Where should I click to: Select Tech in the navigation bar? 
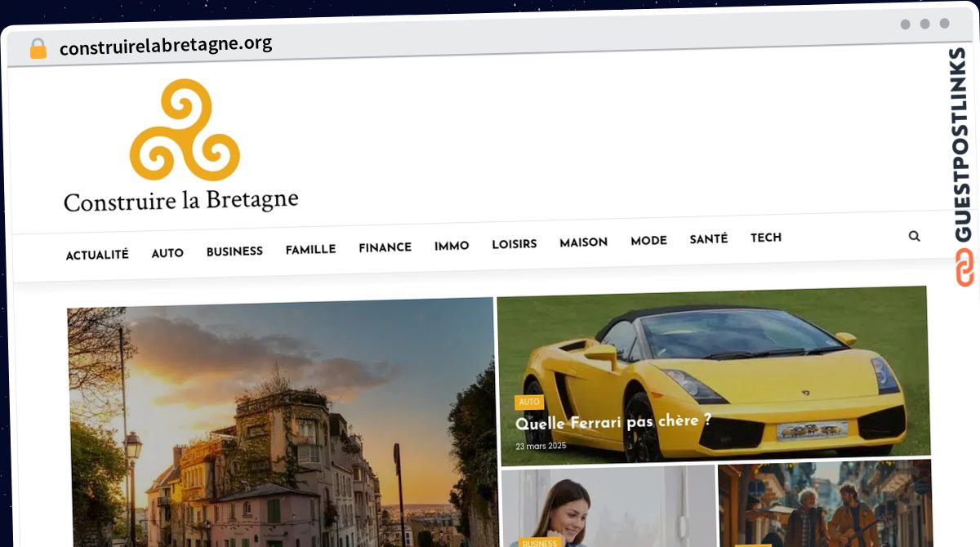tap(766, 238)
